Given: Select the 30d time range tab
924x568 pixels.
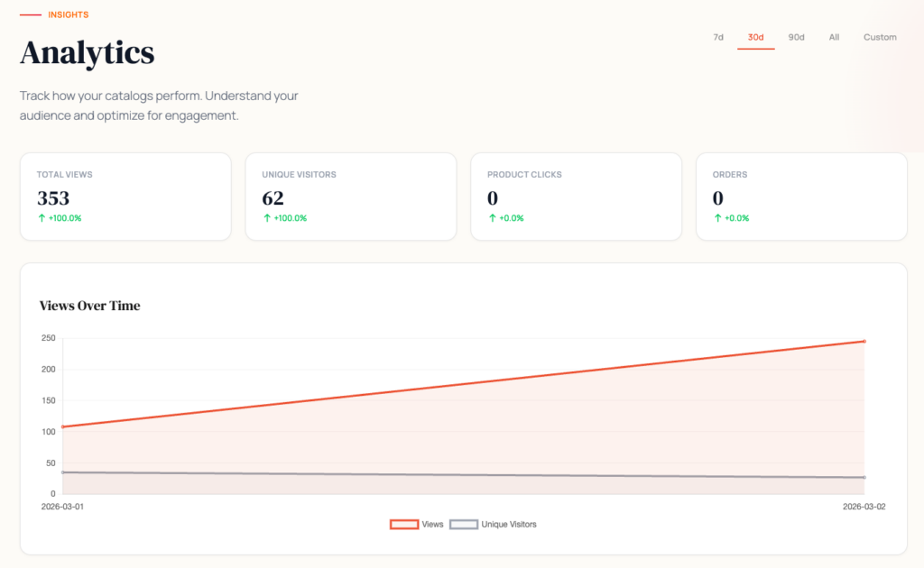Looking at the screenshot, I should (x=755, y=37).
